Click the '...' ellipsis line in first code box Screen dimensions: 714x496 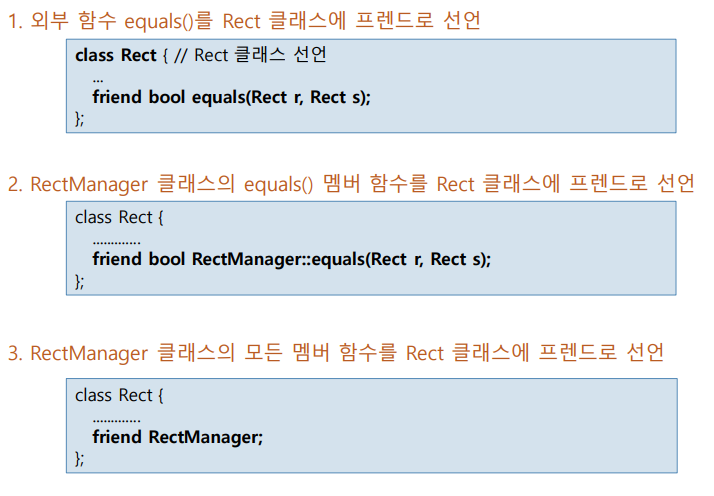pos(97,77)
